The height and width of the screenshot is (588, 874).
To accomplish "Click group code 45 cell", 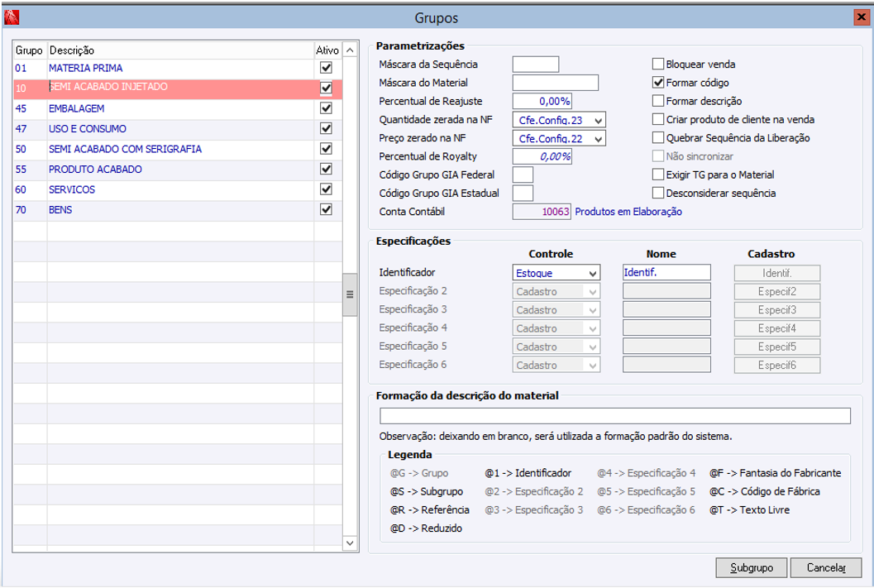I will (x=30, y=108).
